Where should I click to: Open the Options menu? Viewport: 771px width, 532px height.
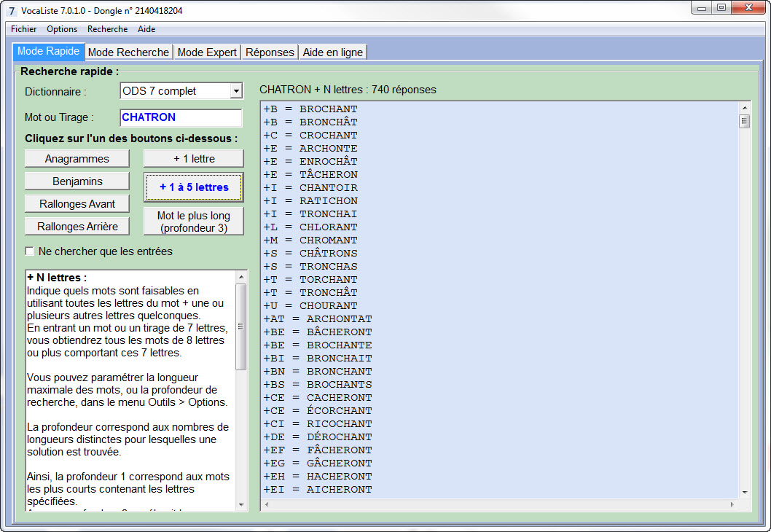(x=61, y=29)
